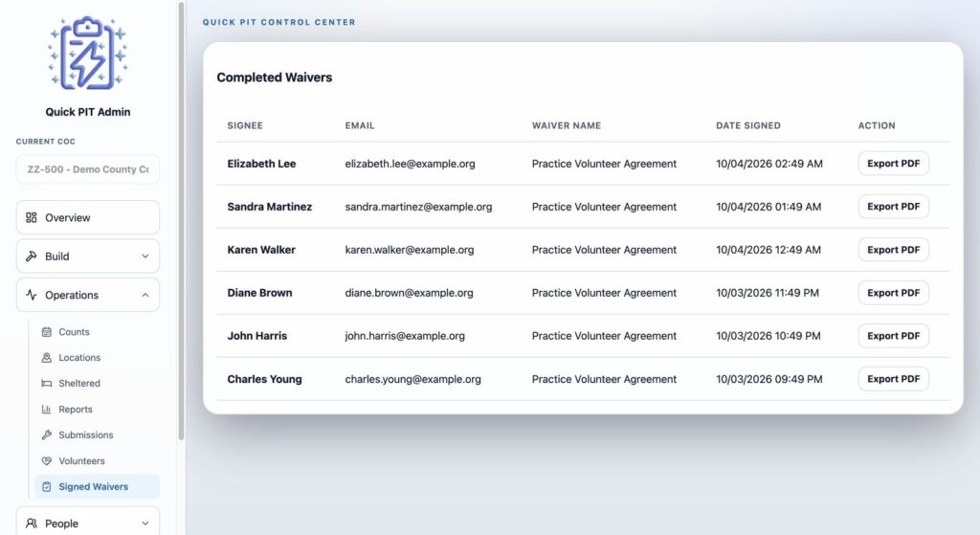Navigate to Submissions

pyautogui.click(x=97, y=435)
